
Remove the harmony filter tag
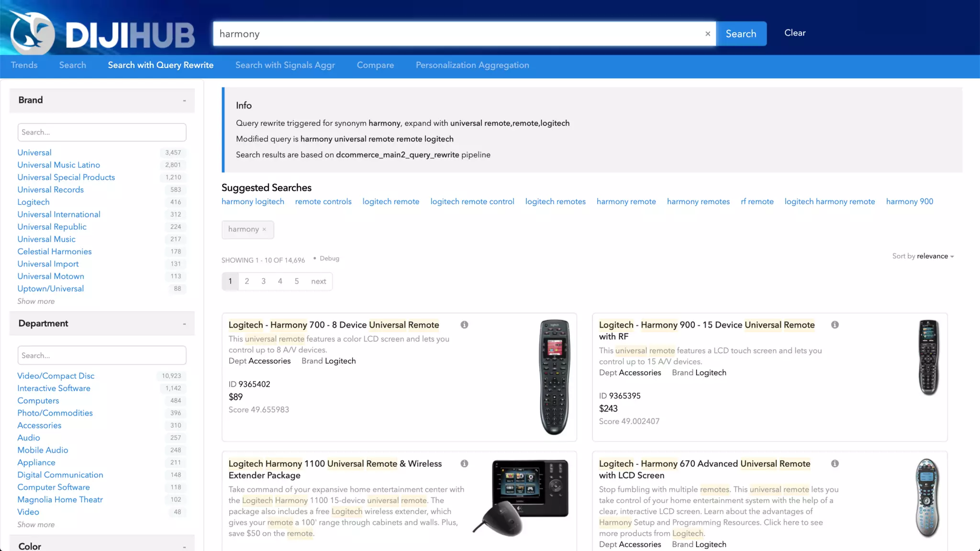point(264,230)
